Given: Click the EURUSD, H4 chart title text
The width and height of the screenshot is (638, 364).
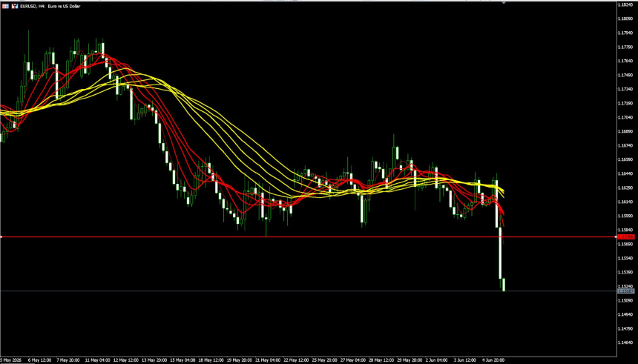Looking at the screenshot, I should [x=50, y=7].
